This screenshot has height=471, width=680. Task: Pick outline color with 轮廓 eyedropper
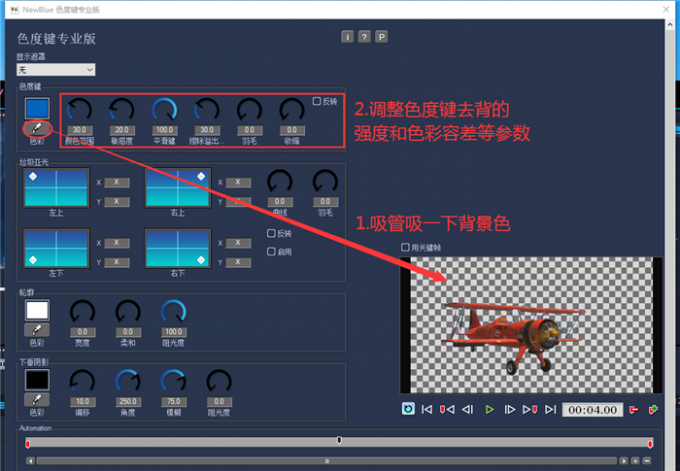pyautogui.click(x=37, y=330)
